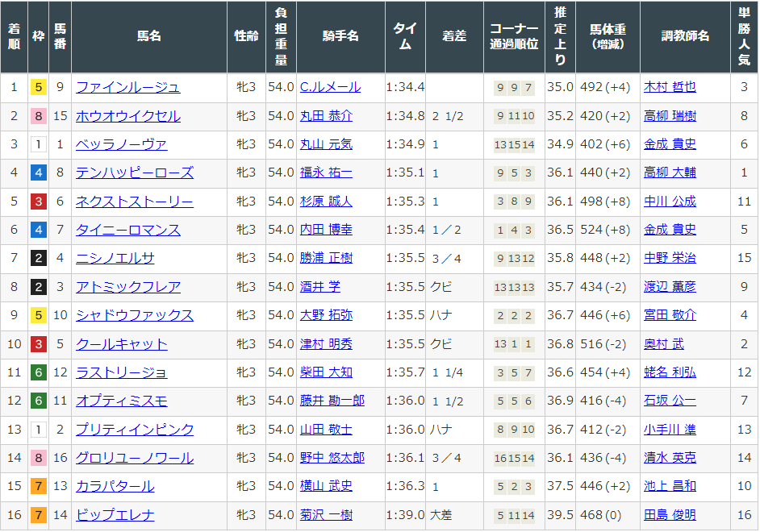Open jockey 杉原 誠人
The height and width of the screenshot is (532, 760).
[326, 202]
